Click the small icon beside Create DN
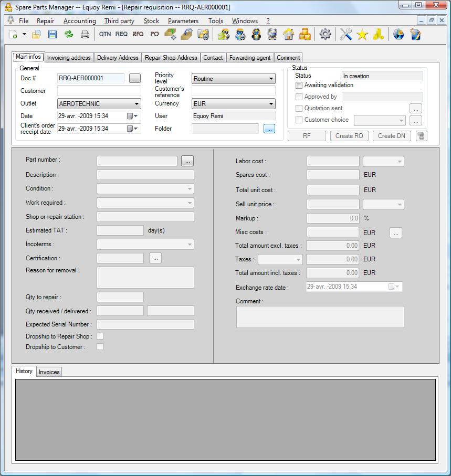Image resolution: width=451 pixels, height=476 pixels. (421, 136)
